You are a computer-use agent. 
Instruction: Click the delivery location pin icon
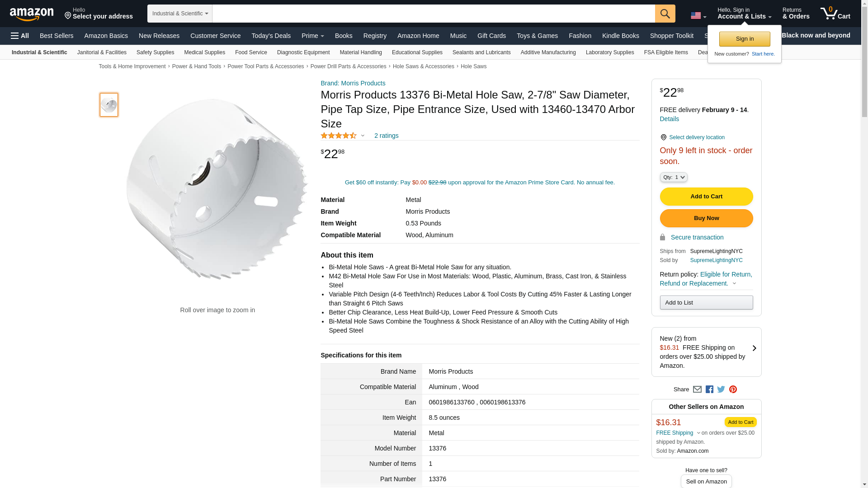(x=663, y=137)
